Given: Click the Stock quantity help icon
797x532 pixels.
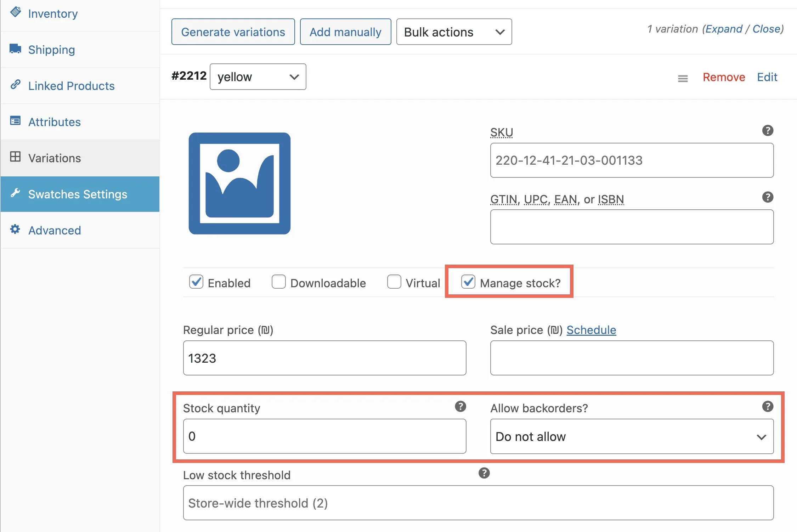Looking at the screenshot, I should tap(460, 406).
